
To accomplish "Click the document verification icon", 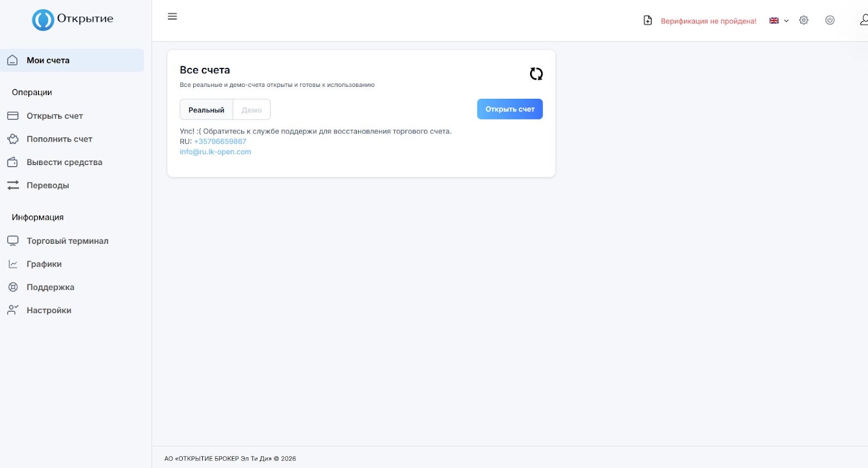I will pyautogui.click(x=648, y=20).
